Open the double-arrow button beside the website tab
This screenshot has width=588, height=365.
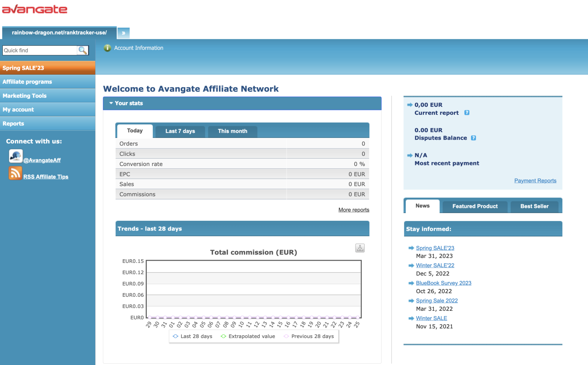(x=123, y=33)
